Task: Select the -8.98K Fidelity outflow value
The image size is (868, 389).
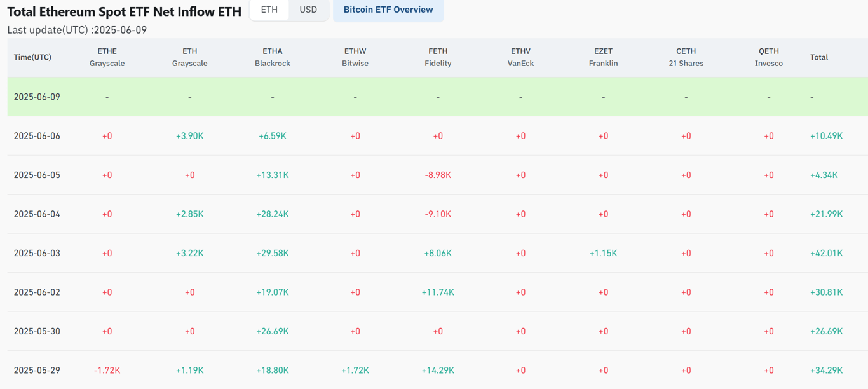Action: pyautogui.click(x=438, y=175)
